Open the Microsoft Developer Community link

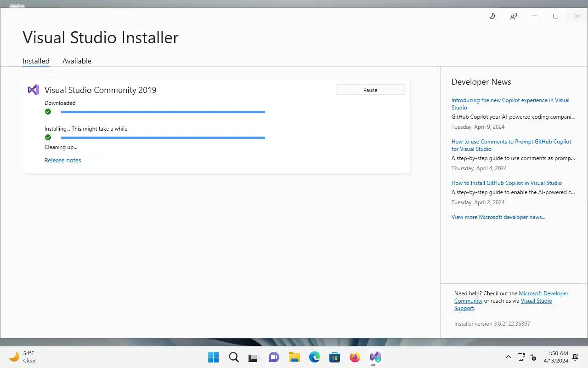coord(543,293)
